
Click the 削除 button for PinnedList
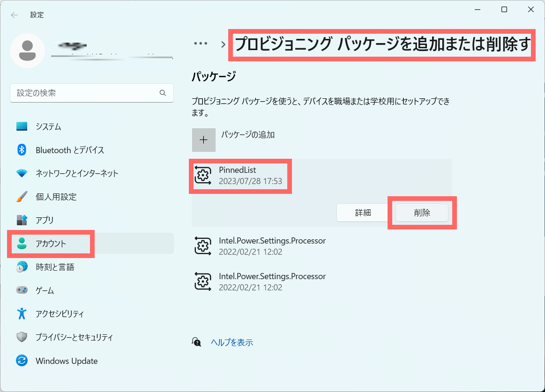(421, 212)
